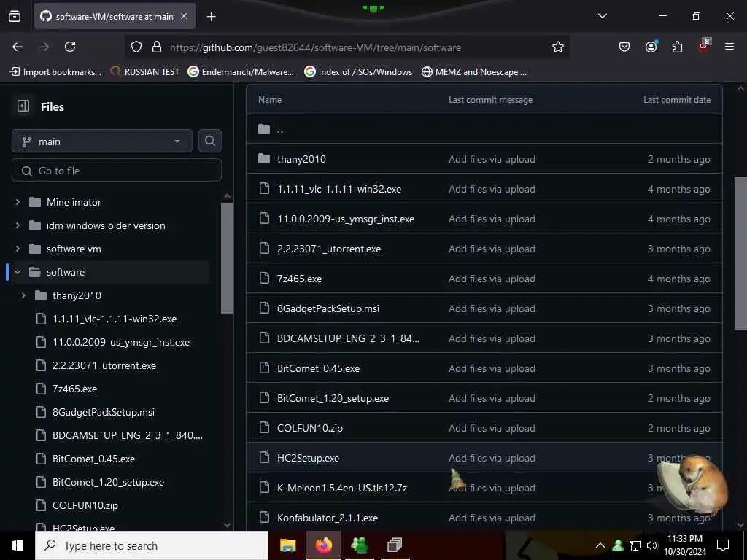Select COLFUN10.zip in file tree
The width and height of the screenshot is (747, 560).
click(x=85, y=505)
